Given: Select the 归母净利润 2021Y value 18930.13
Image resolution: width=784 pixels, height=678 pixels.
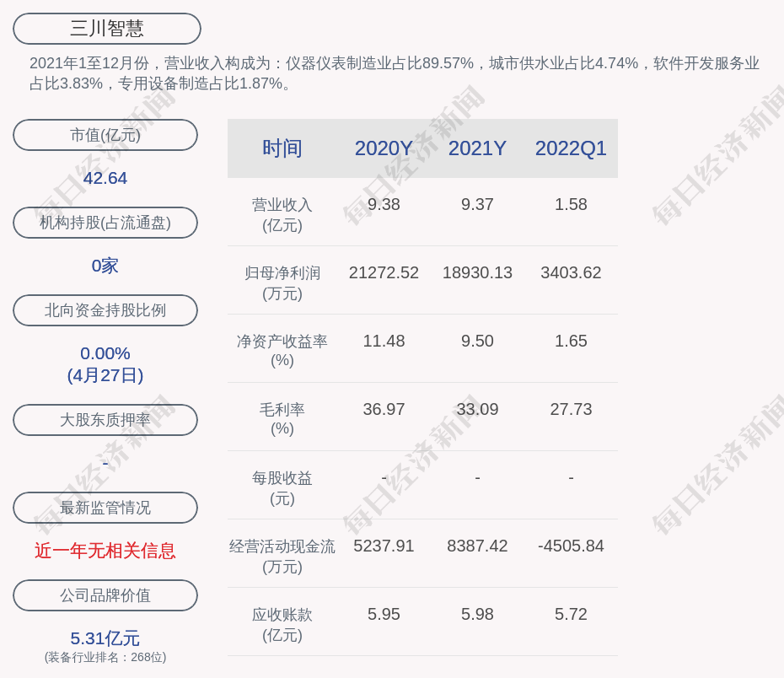Looking at the screenshot, I should [477, 273].
